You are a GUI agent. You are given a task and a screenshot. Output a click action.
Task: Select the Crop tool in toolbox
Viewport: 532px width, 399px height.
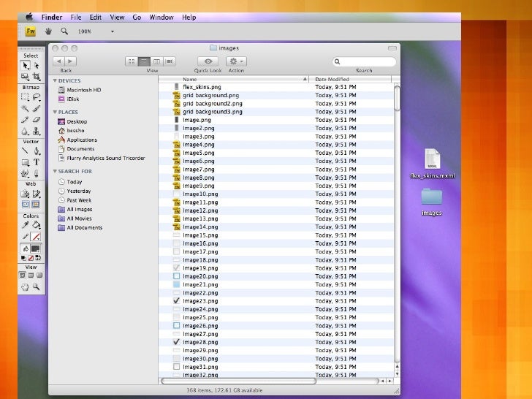click(37, 76)
